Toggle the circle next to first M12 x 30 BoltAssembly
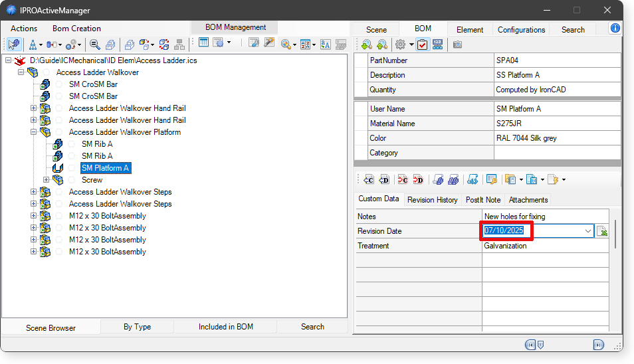 [x=59, y=216]
